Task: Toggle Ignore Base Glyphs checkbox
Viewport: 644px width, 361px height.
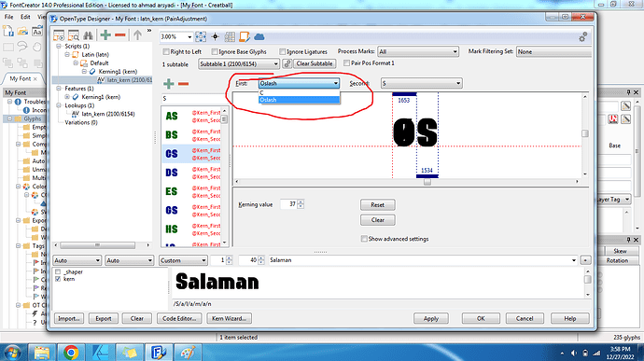Action: [215, 51]
